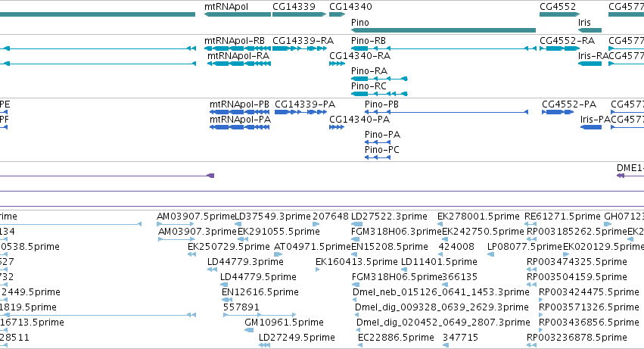The width and height of the screenshot is (644, 349).
Task: Select the RP003436856.5prime label
Action: click(x=589, y=323)
